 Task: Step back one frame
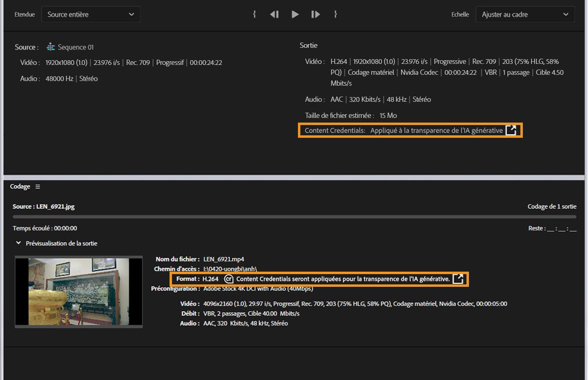click(x=274, y=15)
